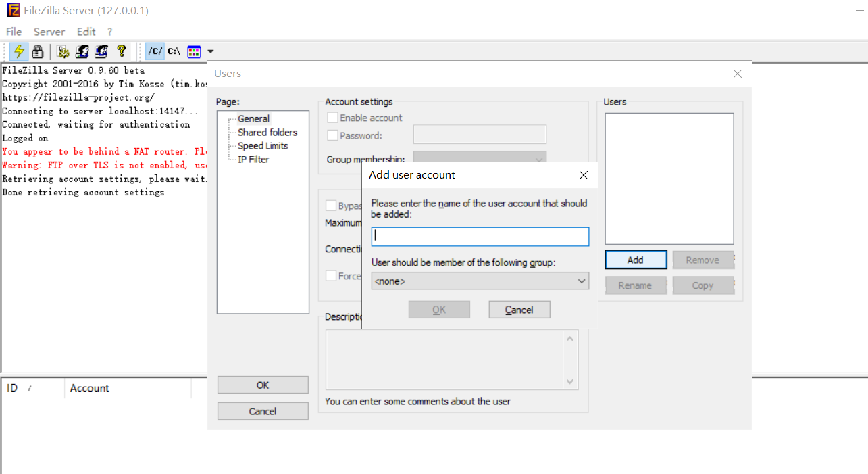Open server settings via the gear icon
Screen dimensions: 868x474
[63, 51]
